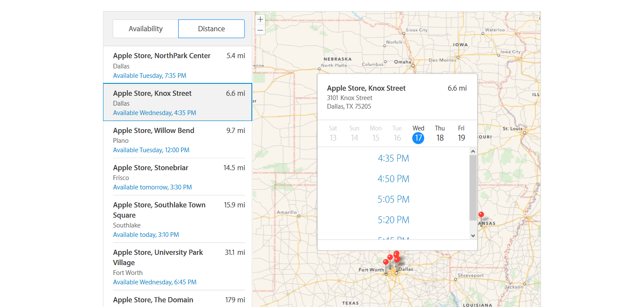Click the '5.4 mi' distance value
This screenshot has width=644, height=307.
tap(236, 56)
